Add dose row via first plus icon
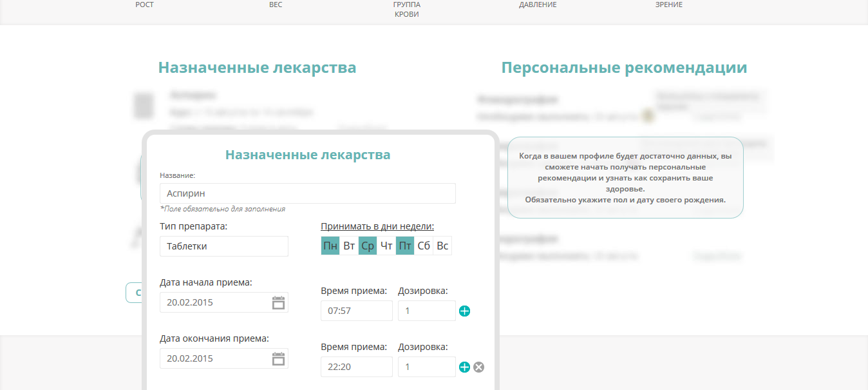 pyautogui.click(x=465, y=311)
